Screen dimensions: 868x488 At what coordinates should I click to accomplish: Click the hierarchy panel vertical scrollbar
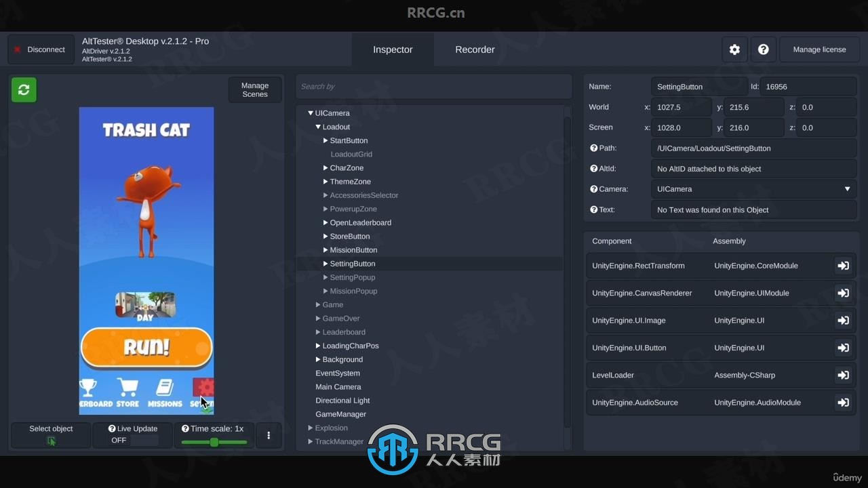point(567,271)
